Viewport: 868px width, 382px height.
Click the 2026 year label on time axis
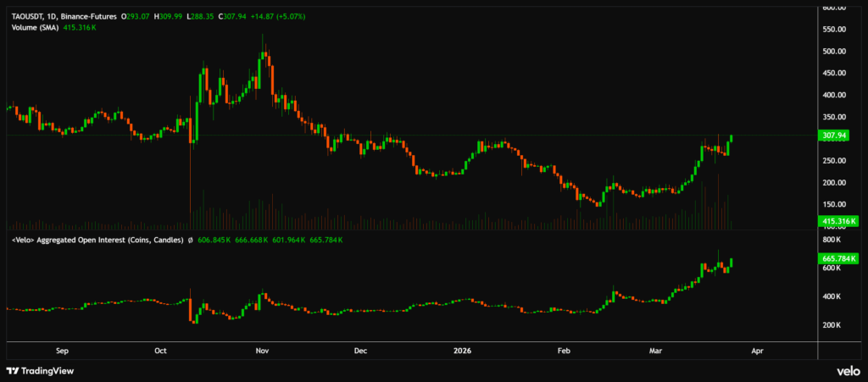(x=462, y=349)
